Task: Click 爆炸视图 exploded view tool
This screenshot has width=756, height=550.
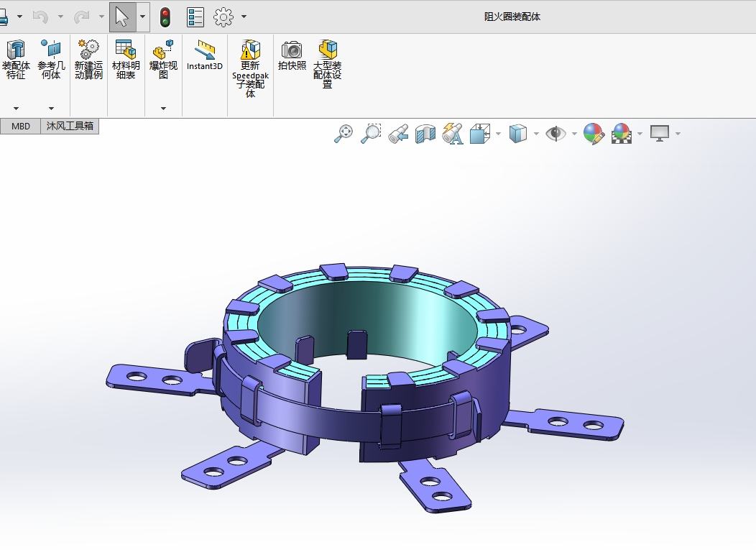Action: coord(163,60)
